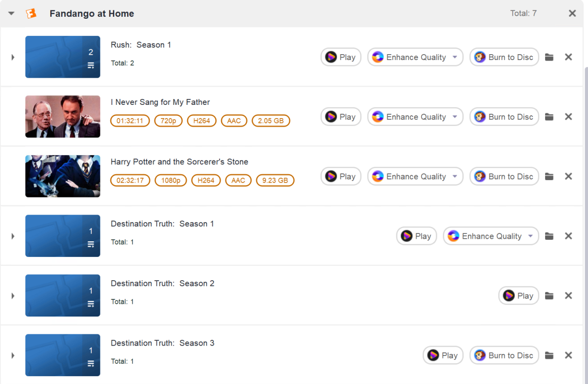Burn Harry Potter movie to disc
This screenshot has width=588, height=384.
(504, 176)
